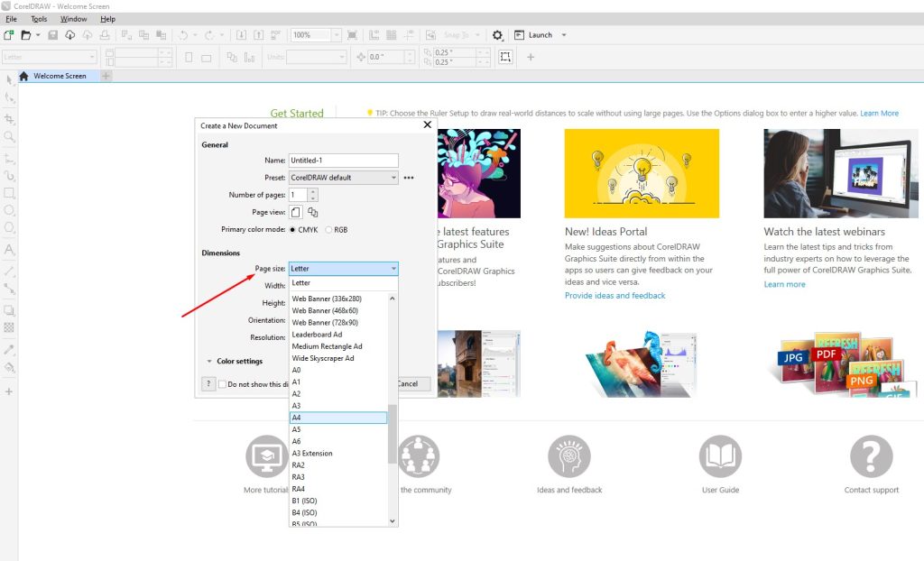Select CMYK primary color mode
The image size is (924, 561).
click(293, 230)
